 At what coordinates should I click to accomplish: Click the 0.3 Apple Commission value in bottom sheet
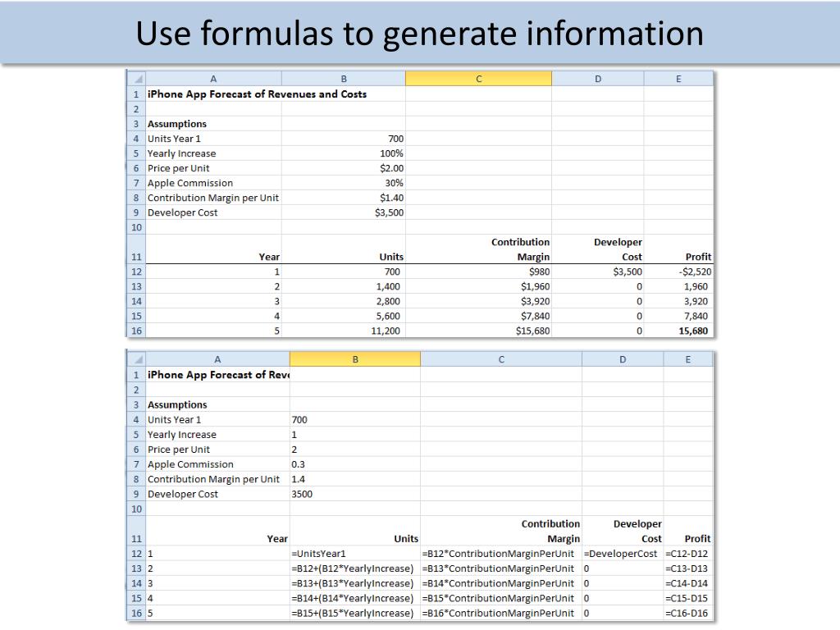coord(299,464)
